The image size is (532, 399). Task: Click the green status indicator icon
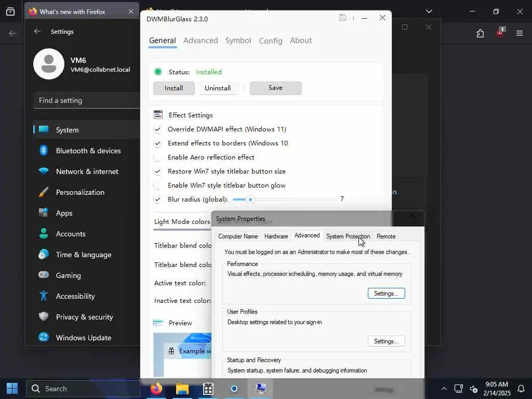point(158,72)
